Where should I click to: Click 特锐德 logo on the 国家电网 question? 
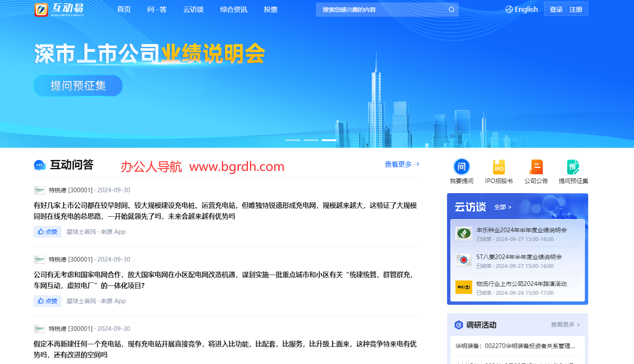[39, 259]
